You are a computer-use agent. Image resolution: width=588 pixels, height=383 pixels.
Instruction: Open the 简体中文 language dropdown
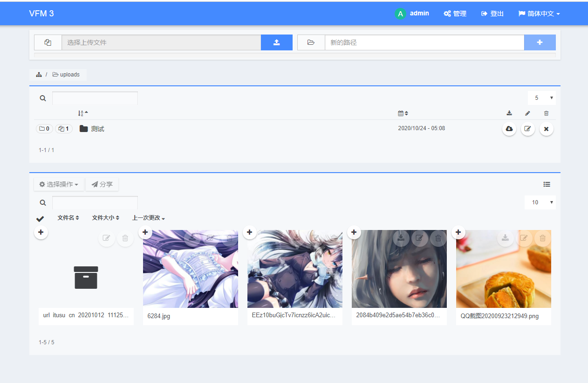pyautogui.click(x=539, y=14)
